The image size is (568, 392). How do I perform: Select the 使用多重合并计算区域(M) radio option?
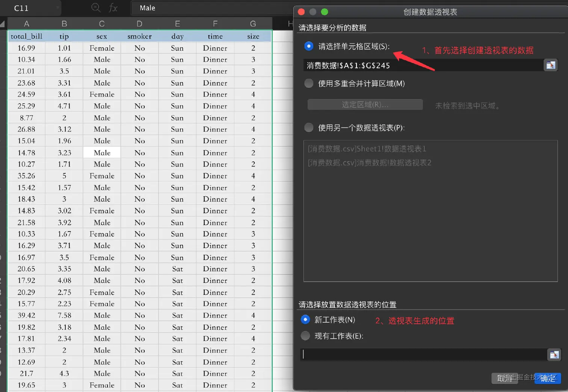[x=309, y=83]
